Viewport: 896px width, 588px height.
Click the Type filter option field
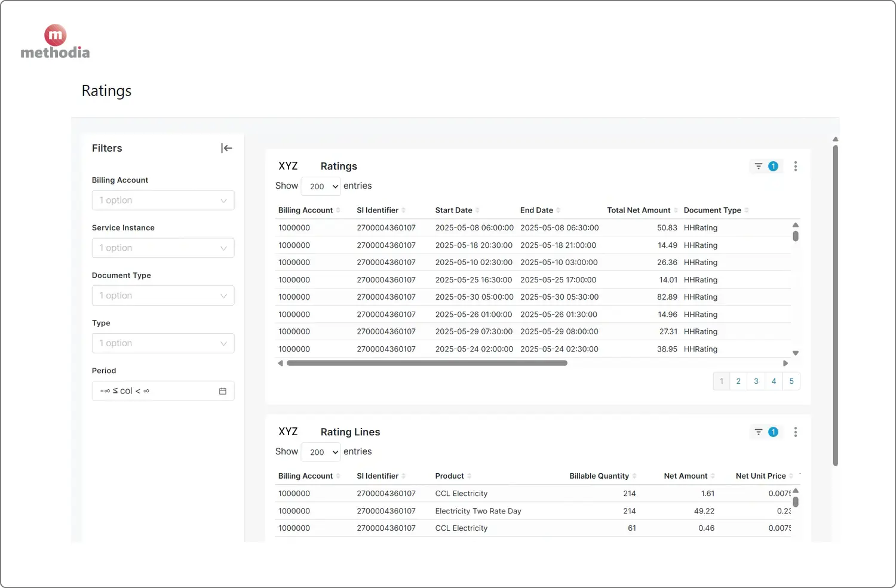pos(163,343)
